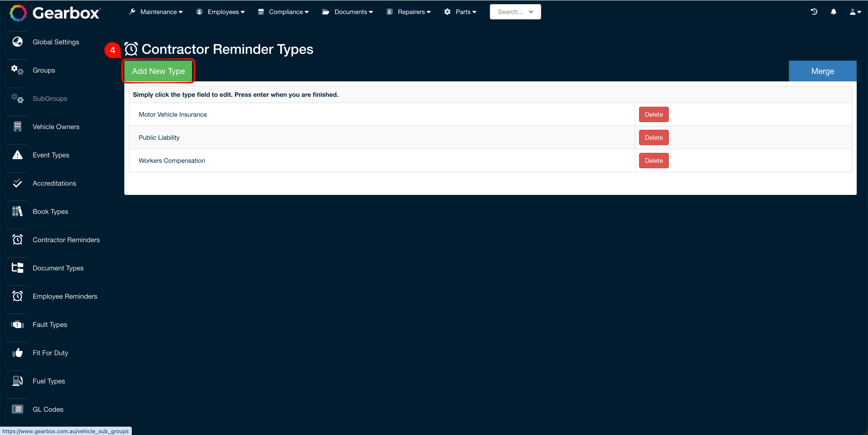Viewport: 868px width, 435px height.
Task: Click the Contractor Reminders alarm clock icon
Action: point(18,240)
